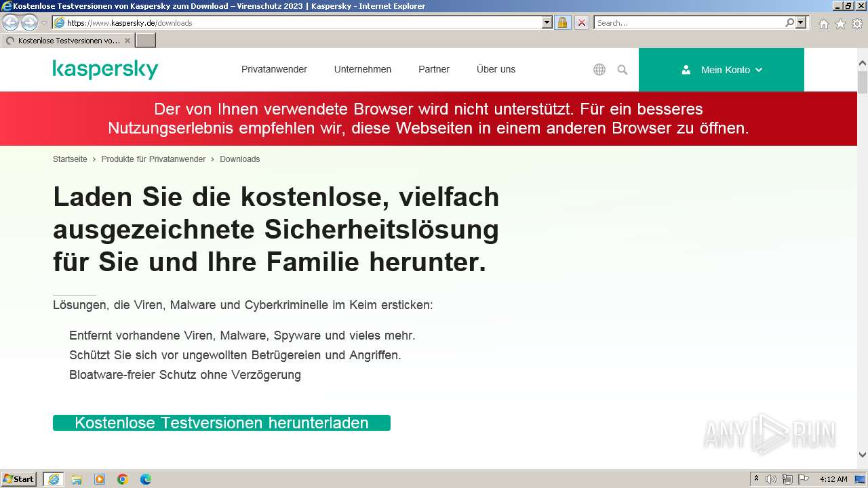Click Show desktop button at taskbar end
The height and width of the screenshot is (488, 868).
pyautogui.click(x=861, y=479)
